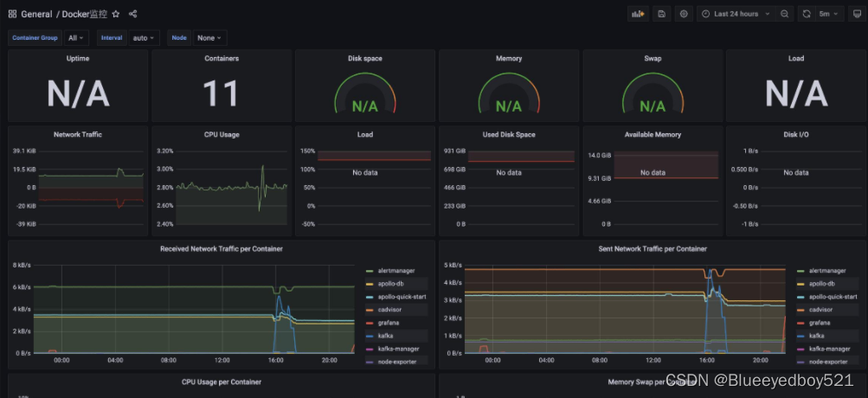Open the Swap panel title menu
This screenshot has height=398, width=868.
pyautogui.click(x=653, y=58)
